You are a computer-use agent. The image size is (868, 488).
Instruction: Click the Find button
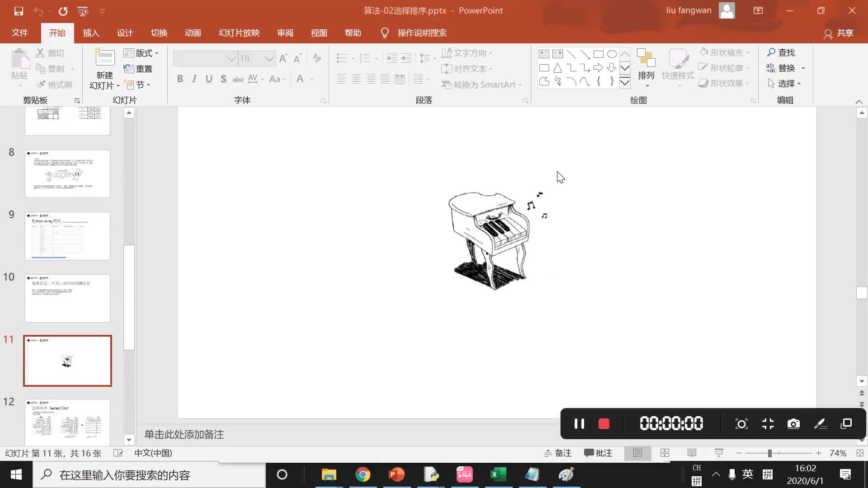point(781,53)
